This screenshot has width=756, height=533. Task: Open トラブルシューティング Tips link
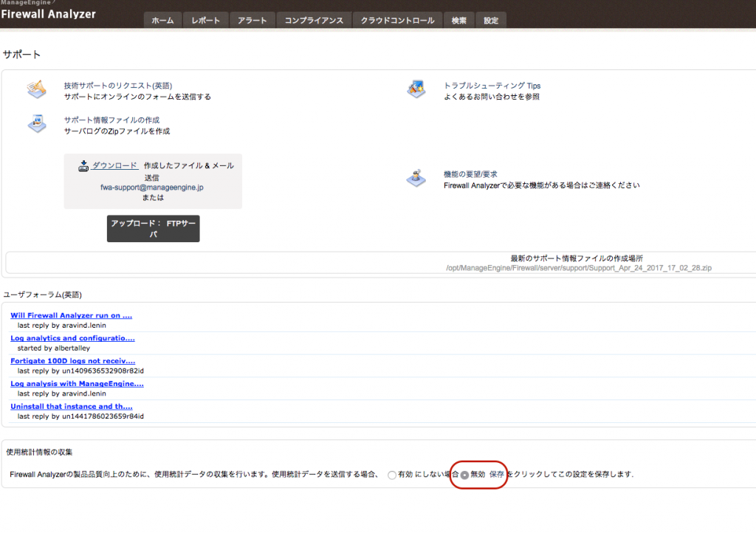click(492, 86)
